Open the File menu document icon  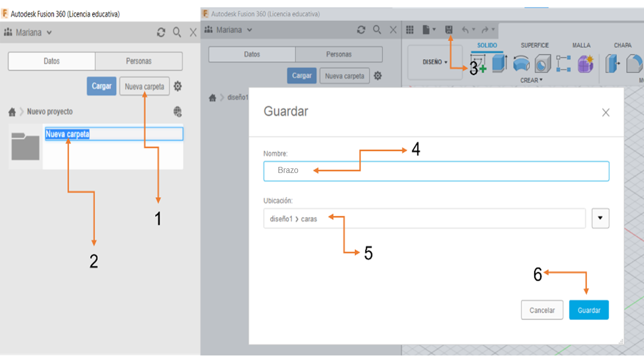(426, 30)
